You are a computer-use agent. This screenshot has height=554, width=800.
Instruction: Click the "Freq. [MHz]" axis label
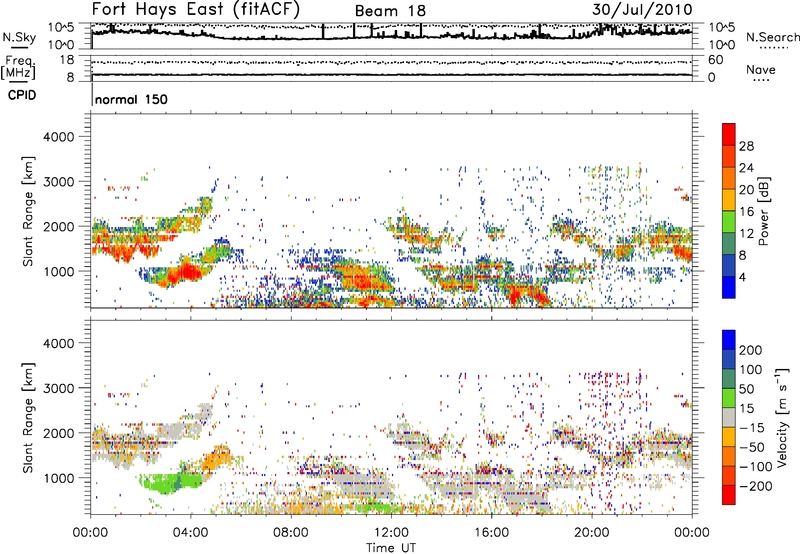[19, 68]
